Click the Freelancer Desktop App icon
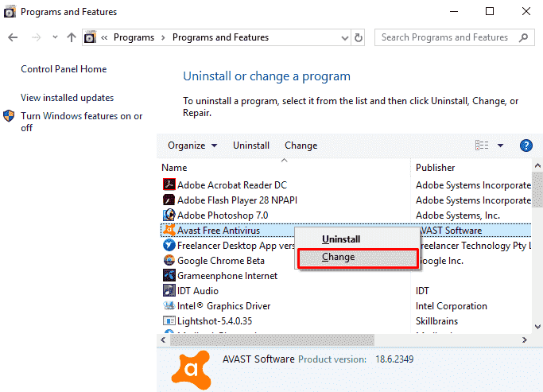Image resolution: width=543 pixels, height=392 pixels. point(169,245)
